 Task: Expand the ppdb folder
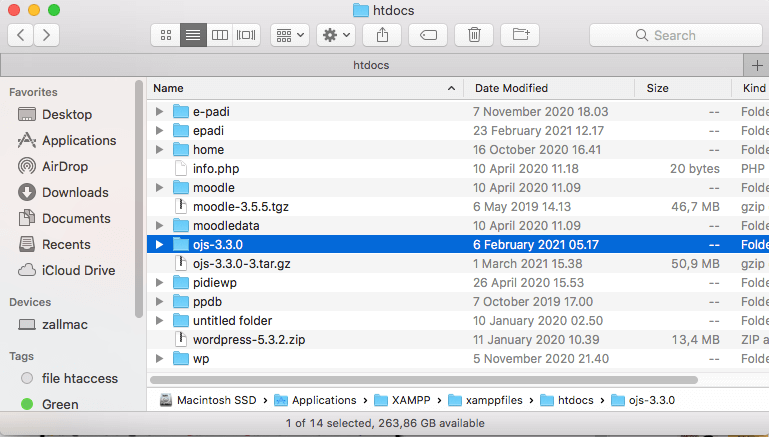(159, 301)
